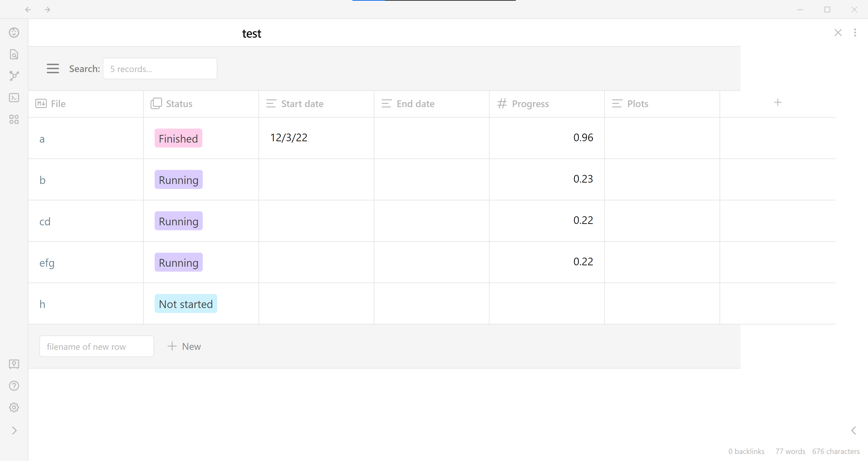Open help via question mark icon
The height and width of the screenshot is (461, 868).
(14, 386)
